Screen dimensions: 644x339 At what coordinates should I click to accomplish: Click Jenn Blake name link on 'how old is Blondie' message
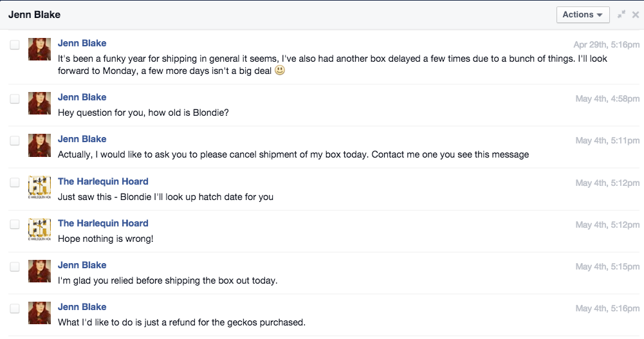coord(82,97)
